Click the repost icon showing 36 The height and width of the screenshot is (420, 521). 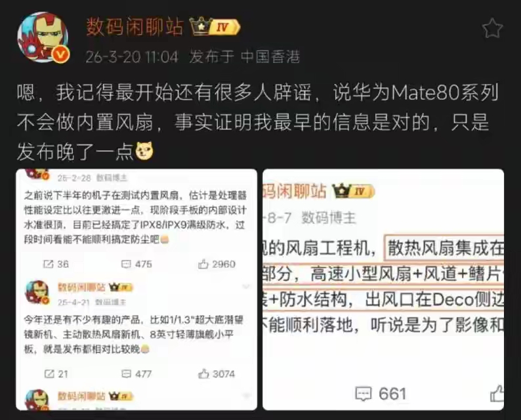tap(49, 264)
